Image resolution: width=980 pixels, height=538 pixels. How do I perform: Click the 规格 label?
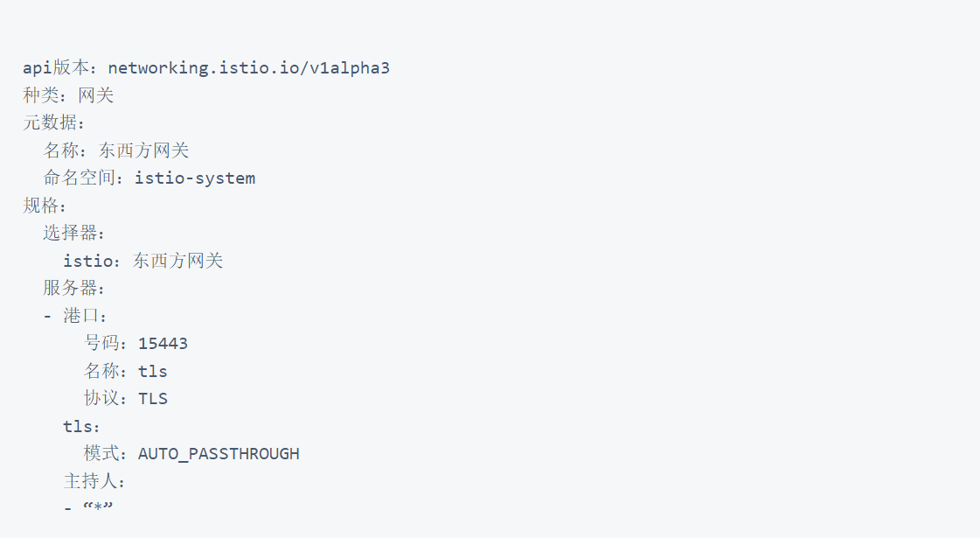coord(40,206)
